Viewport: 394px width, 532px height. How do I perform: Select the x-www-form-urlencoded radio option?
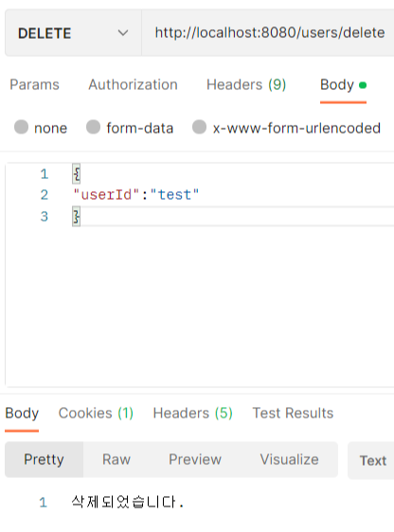coord(199,127)
